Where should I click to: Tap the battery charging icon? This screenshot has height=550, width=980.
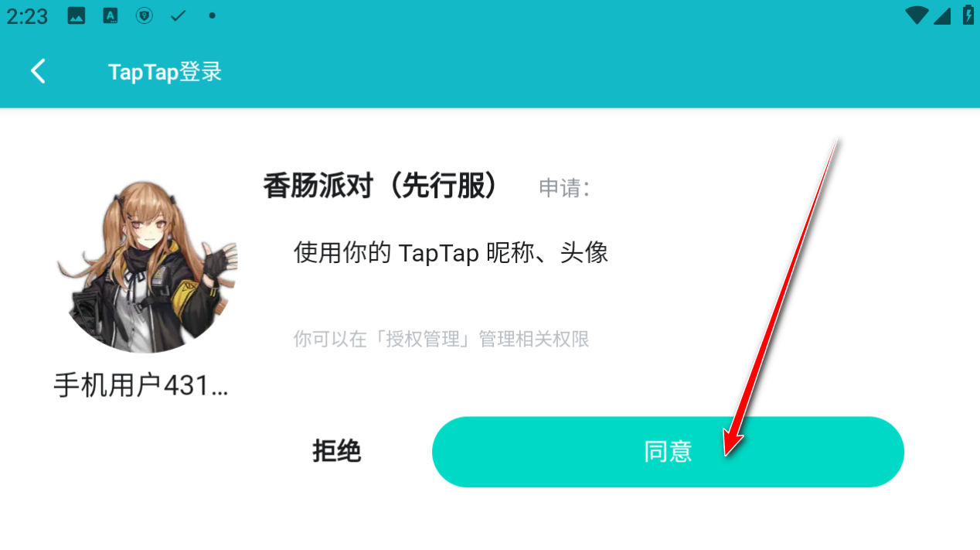click(x=968, y=15)
